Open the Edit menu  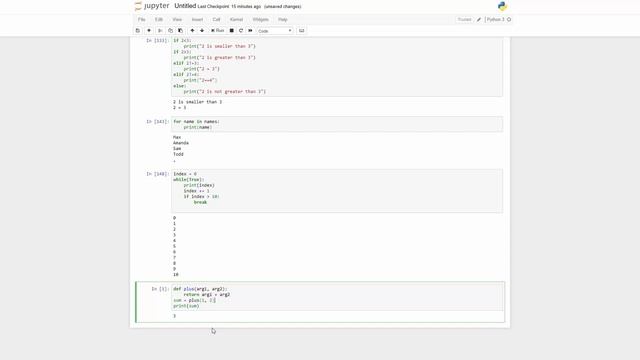[159, 20]
